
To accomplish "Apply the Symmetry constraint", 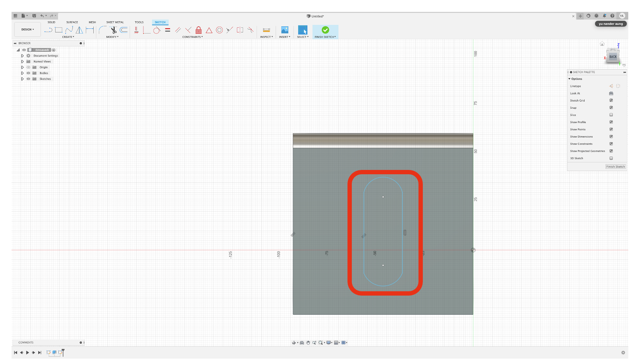I will pos(240,30).
